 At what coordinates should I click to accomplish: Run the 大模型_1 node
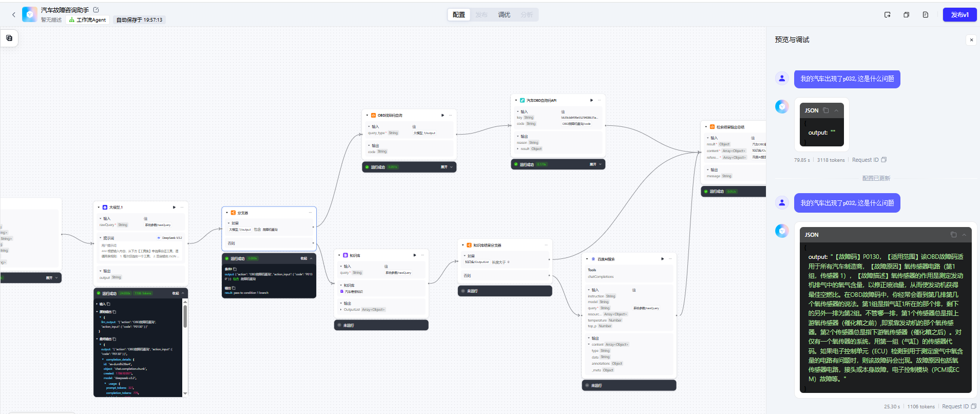click(x=175, y=208)
